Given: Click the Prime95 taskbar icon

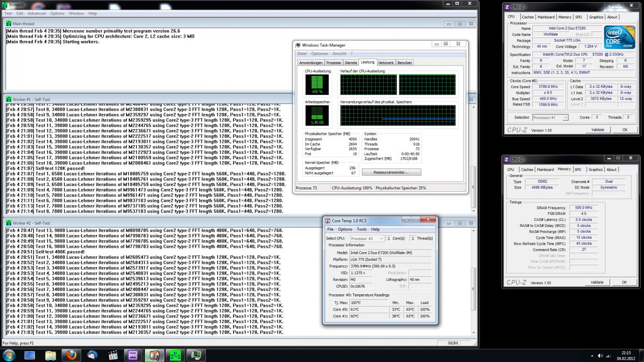Looking at the screenshot, I should click(175, 355).
